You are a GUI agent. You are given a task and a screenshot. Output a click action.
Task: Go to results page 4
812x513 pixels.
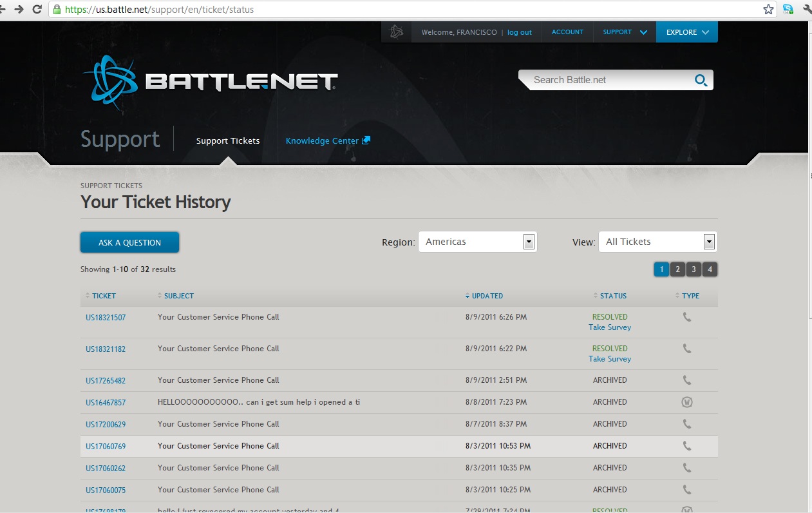pyautogui.click(x=710, y=269)
